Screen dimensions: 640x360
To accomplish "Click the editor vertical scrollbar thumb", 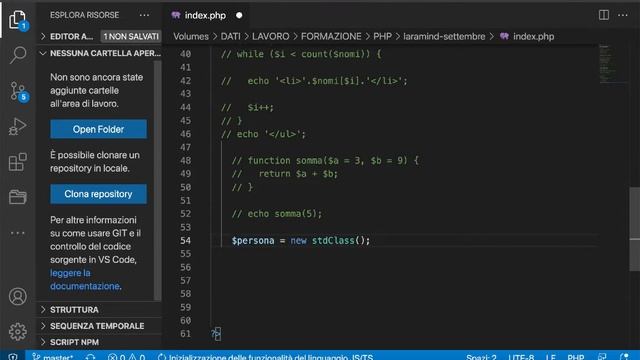I will click(634, 229).
